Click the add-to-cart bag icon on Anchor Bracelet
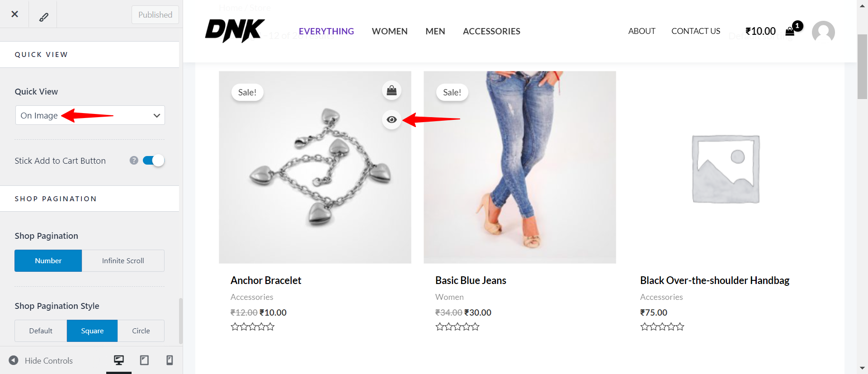 point(392,90)
